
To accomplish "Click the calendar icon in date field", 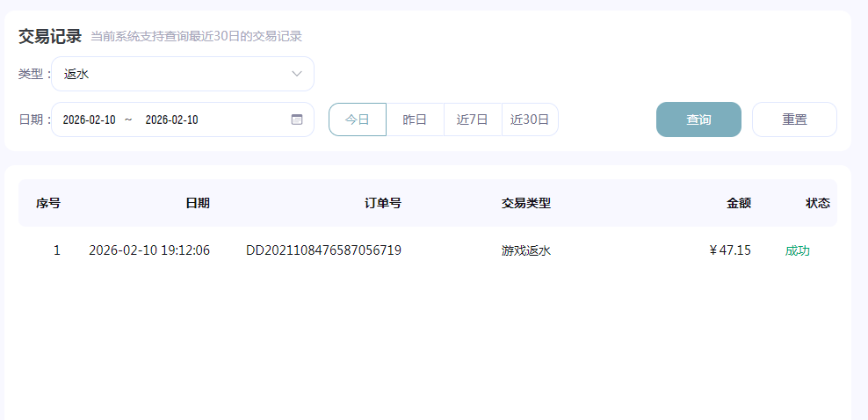I will pyautogui.click(x=297, y=119).
